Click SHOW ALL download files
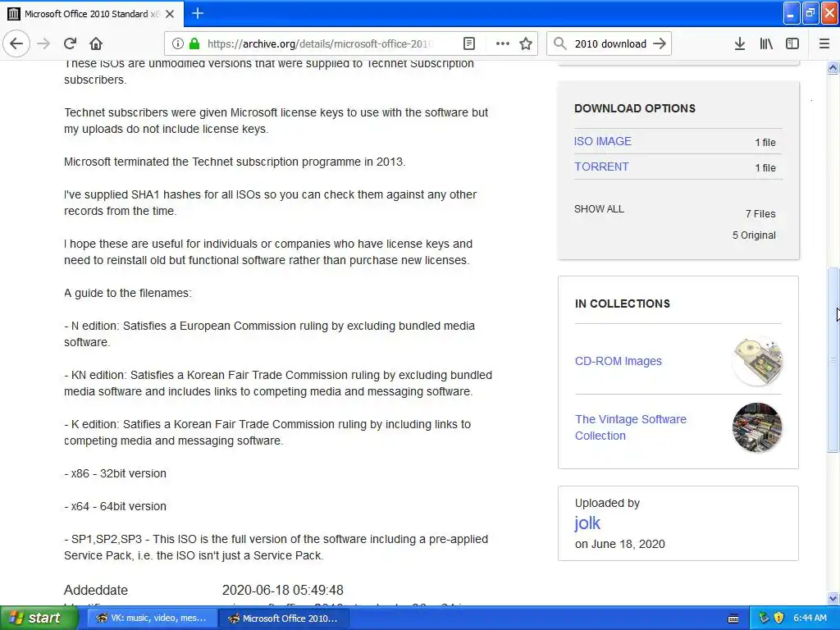840x630 pixels. (x=599, y=209)
